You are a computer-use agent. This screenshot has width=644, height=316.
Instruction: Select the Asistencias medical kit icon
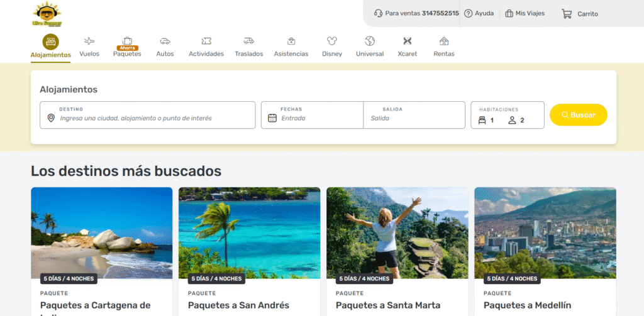click(291, 41)
